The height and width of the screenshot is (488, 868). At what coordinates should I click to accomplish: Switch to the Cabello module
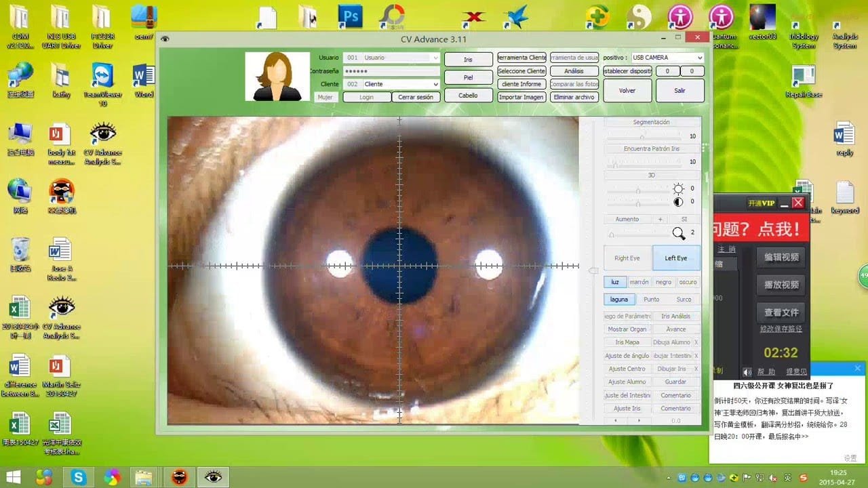point(468,96)
